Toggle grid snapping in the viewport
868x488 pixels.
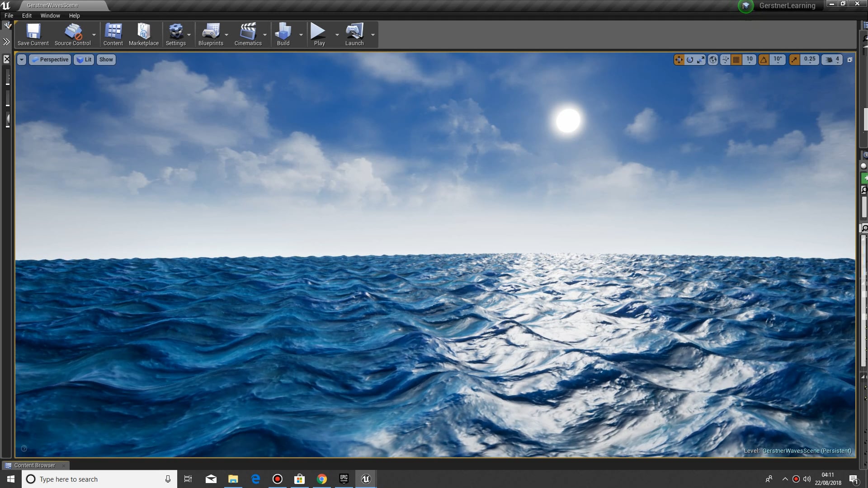pos(736,60)
